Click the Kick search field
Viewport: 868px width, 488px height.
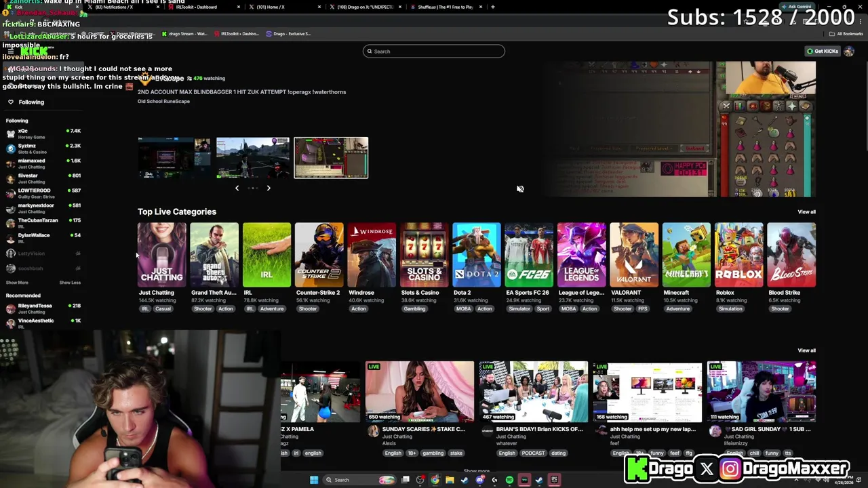tap(434, 52)
